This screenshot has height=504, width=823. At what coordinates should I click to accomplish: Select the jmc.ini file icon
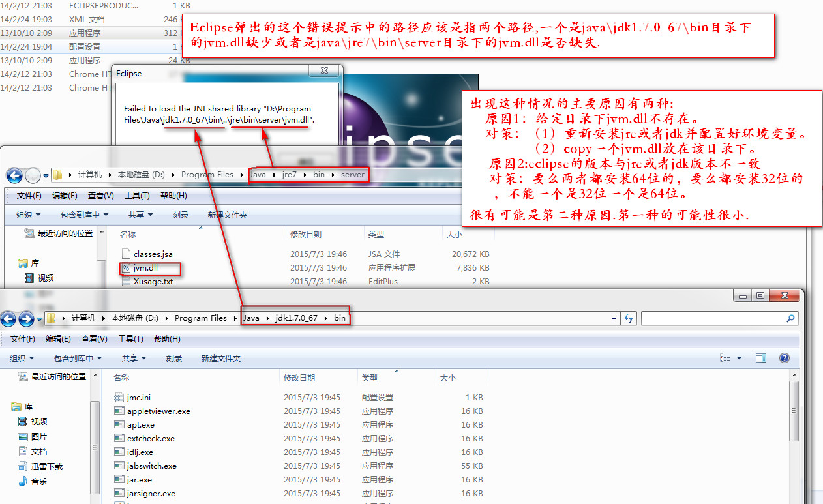(119, 397)
